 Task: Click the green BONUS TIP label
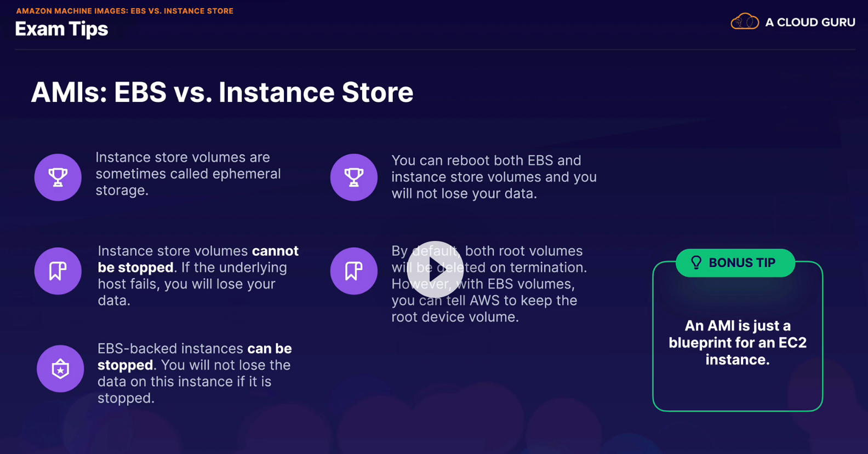(735, 263)
